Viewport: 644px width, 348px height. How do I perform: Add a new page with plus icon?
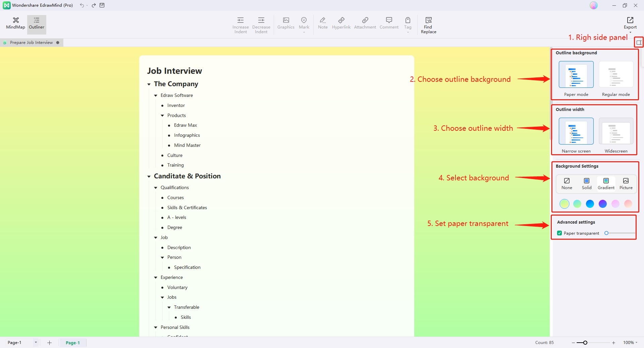coord(49,343)
